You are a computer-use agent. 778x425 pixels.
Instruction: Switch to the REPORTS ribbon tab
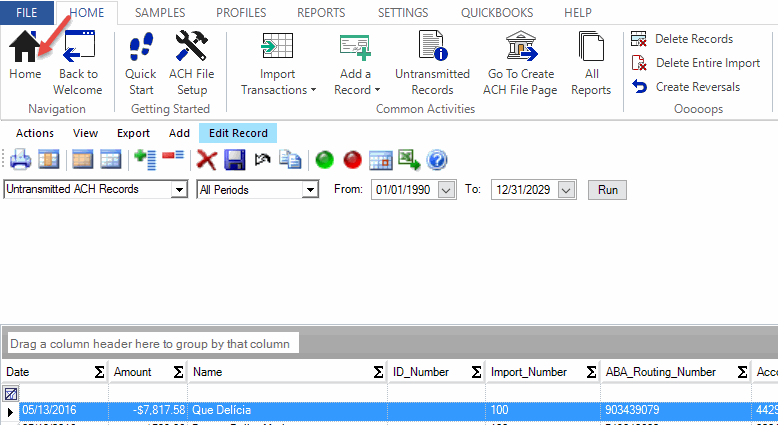320,13
